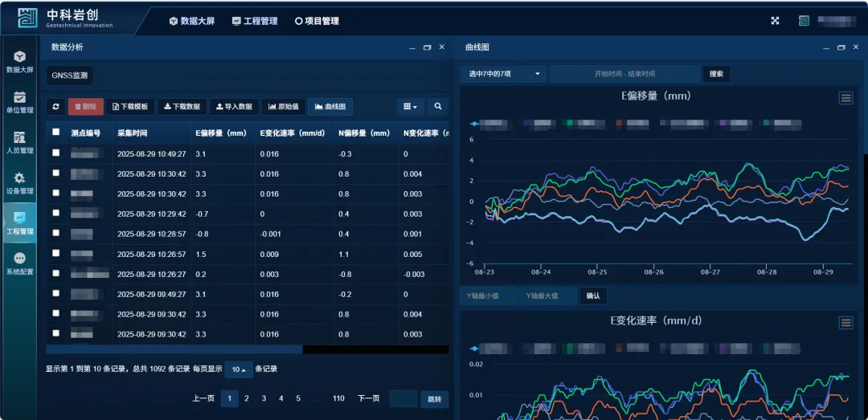Open 项目管理 top menu
Image resolution: width=868 pixels, height=420 pixels.
click(317, 21)
